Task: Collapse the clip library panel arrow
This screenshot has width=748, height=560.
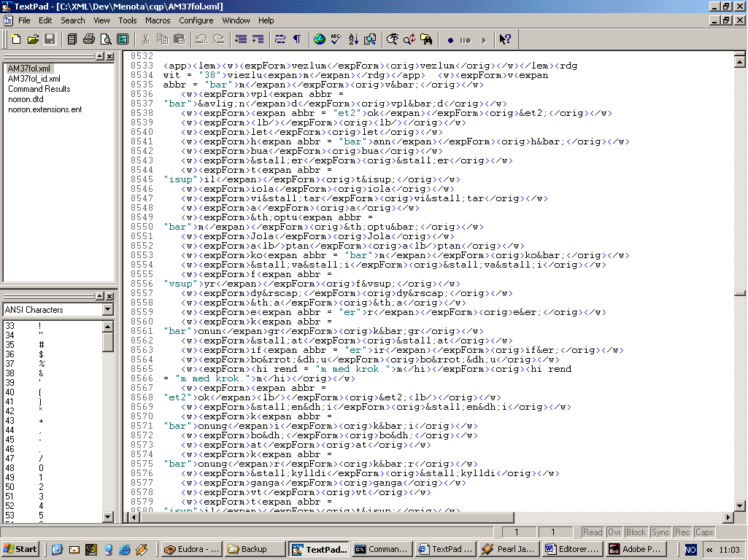Action: pyautogui.click(x=99, y=296)
